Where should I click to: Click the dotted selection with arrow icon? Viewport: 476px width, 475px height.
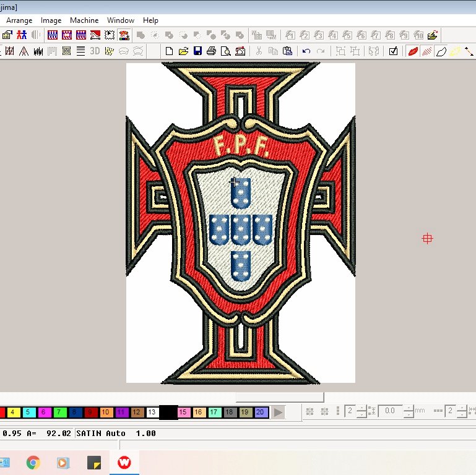pos(110,35)
